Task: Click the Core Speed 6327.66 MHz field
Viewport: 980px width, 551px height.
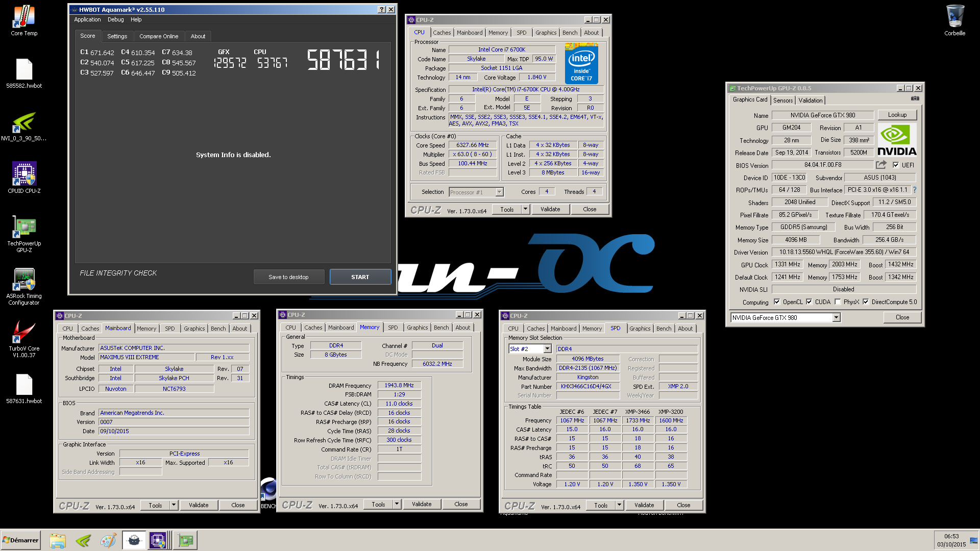Action: pos(473,145)
